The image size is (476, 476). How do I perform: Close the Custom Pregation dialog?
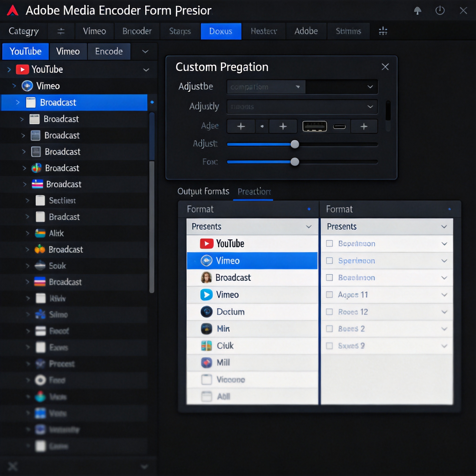click(385, 67)
